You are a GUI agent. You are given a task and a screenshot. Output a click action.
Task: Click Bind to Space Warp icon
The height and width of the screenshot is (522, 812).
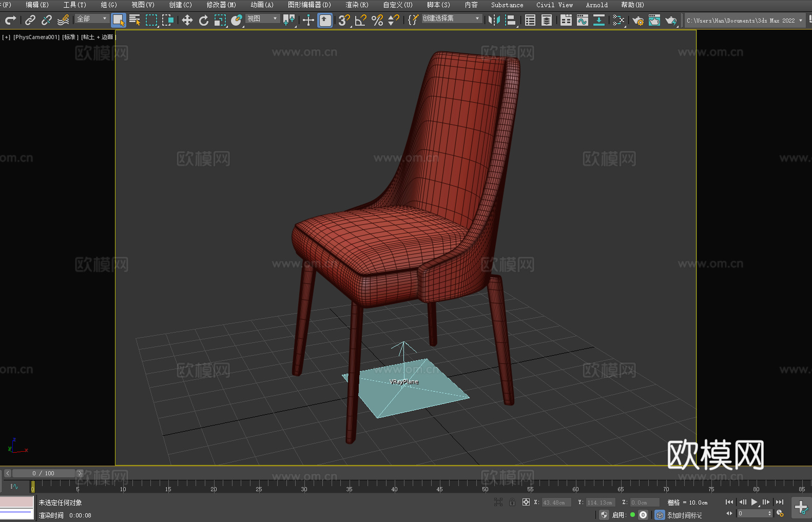[x=63, y=20]
